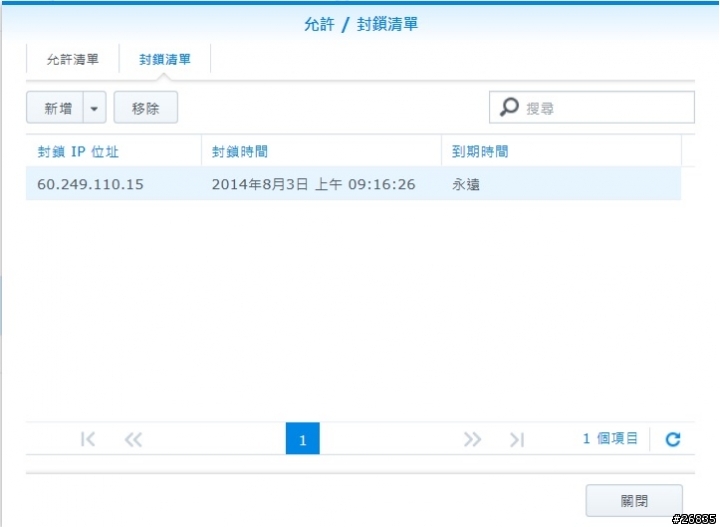Select IP address 60.249.110.15

[x=90, y=184]
